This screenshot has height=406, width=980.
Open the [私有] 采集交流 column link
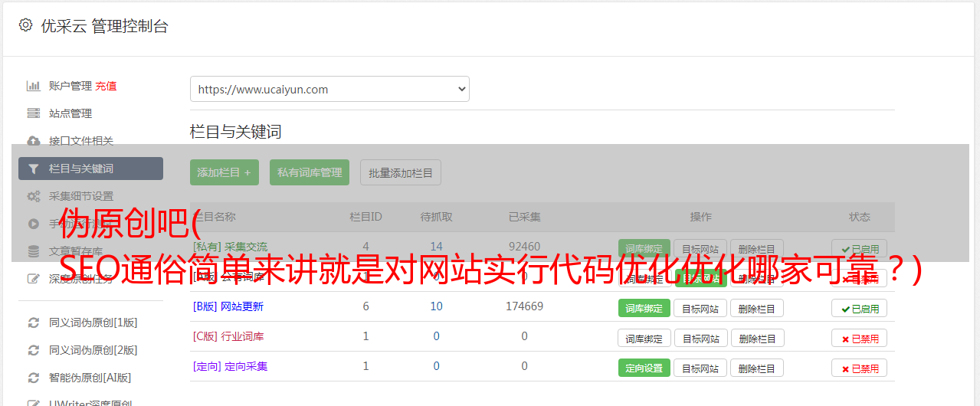click(x=231, y=247)
